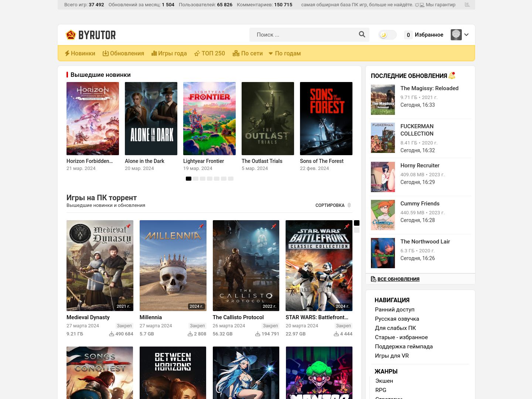Switch to the black grid view toggle
Screen dimensions: 532x399
point(357,223)
